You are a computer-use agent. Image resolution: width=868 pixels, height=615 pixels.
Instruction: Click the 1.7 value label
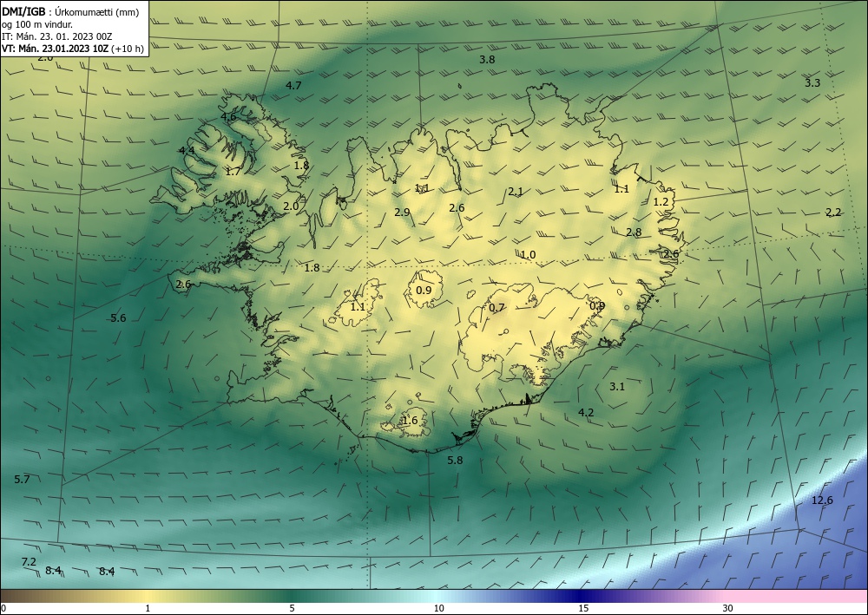tap(233, 172)
